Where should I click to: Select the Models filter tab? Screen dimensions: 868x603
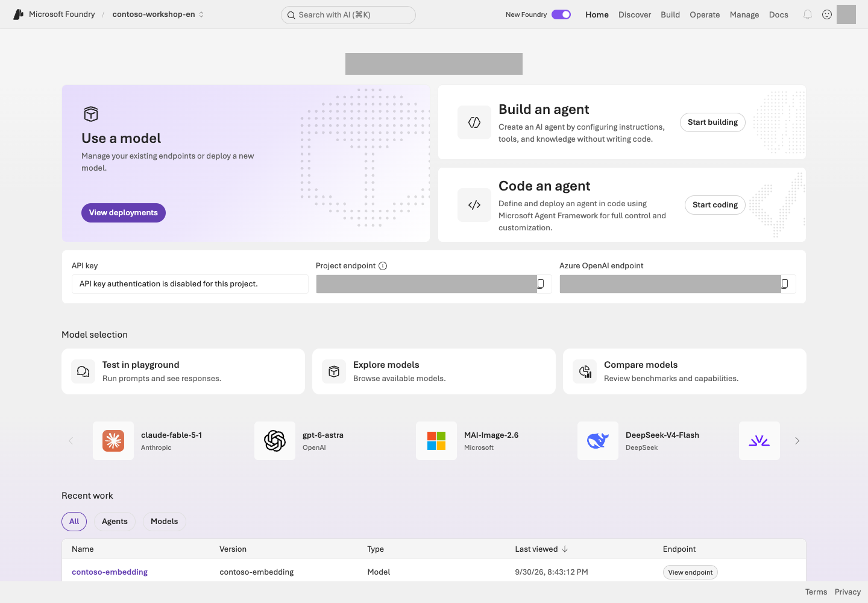165,522
